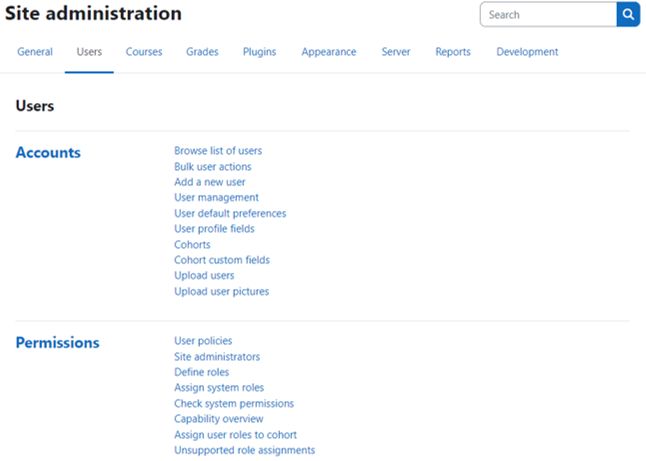The height and width of the screenshot is (461, 646).
Task: Choose Add a new user
Action: pos(209,182)
